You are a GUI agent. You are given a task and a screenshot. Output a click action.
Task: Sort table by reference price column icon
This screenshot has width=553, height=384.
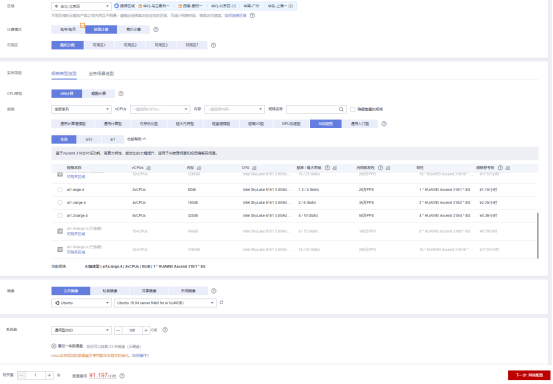pos(508,168)
